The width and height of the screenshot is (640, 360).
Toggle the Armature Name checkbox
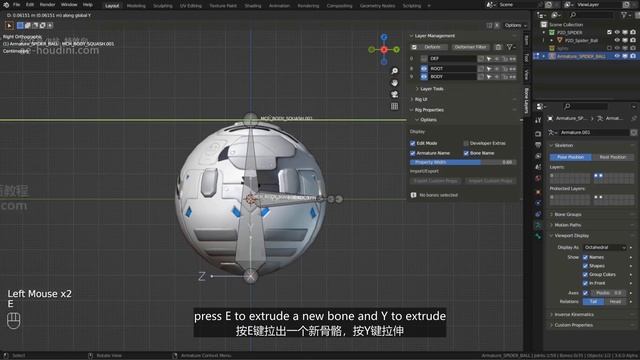pyautogui.click(x=412, y=153)
